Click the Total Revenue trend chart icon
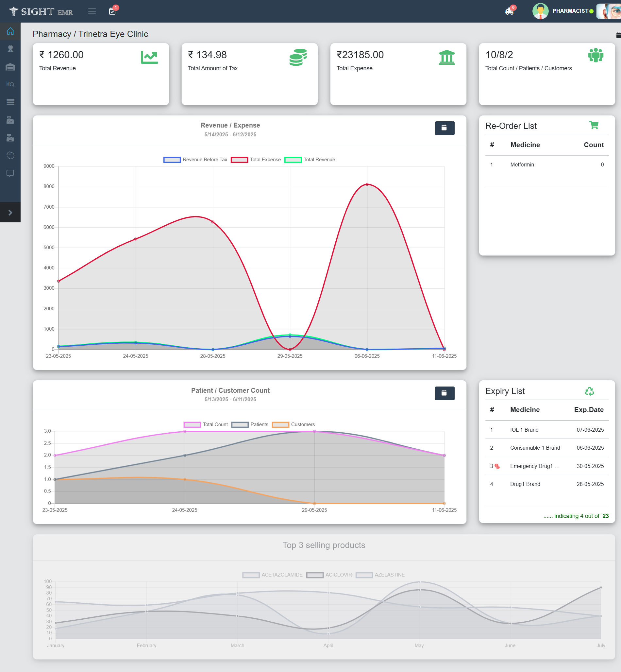Screen dimensions: 621x672 tap(149, 58)
